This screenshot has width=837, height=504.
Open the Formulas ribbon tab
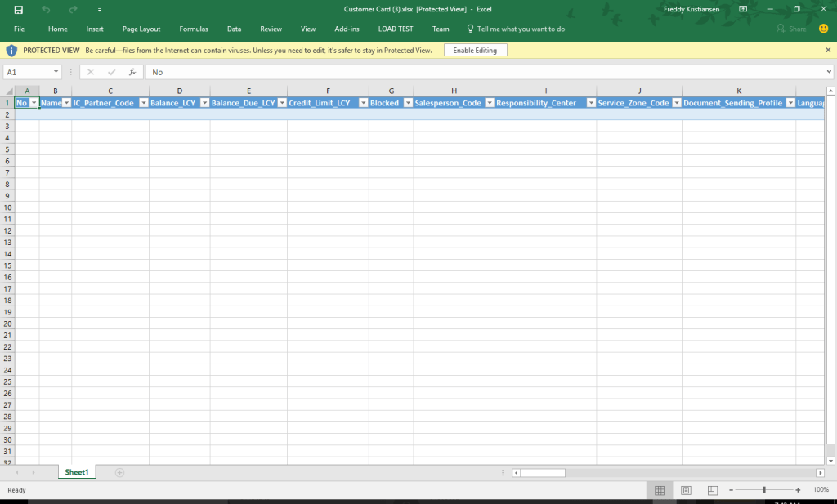194,29
